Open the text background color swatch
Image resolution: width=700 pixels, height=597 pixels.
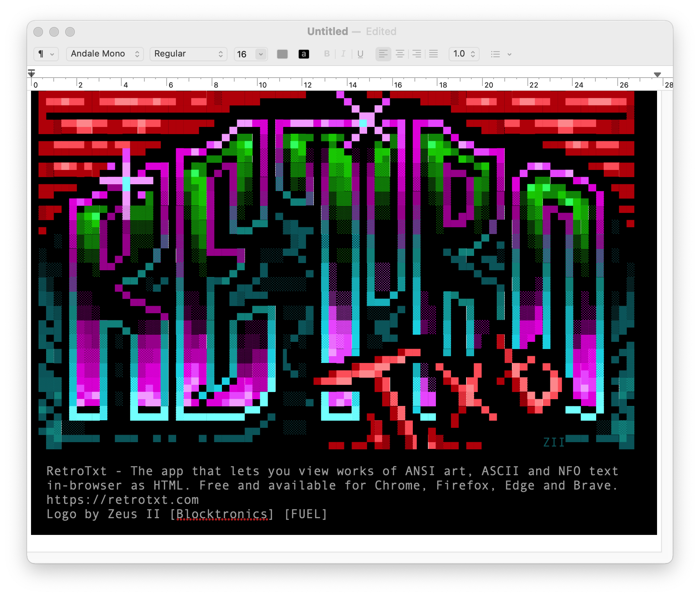click(x=304, y=54)
